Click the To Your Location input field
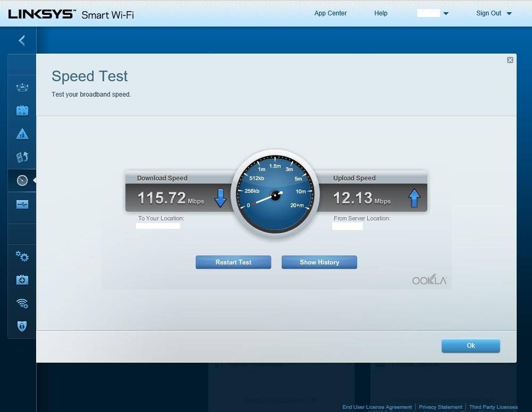The width and height of the screenshot is (532, 412). [x=158, y=225]
